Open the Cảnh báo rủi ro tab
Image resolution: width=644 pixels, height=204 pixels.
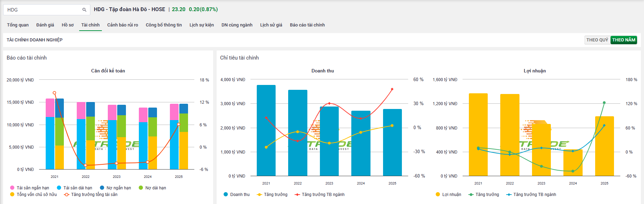click(x=122, y=25)
